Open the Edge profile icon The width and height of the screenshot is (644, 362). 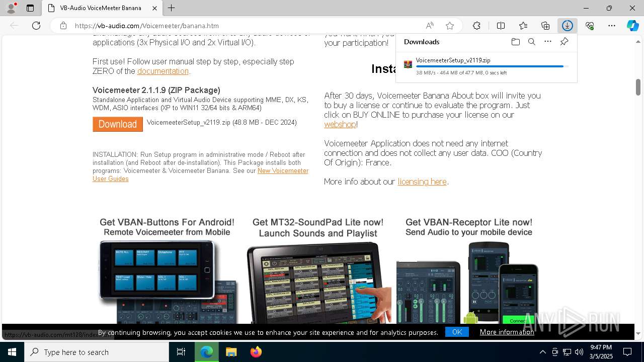tap(11, 8)
